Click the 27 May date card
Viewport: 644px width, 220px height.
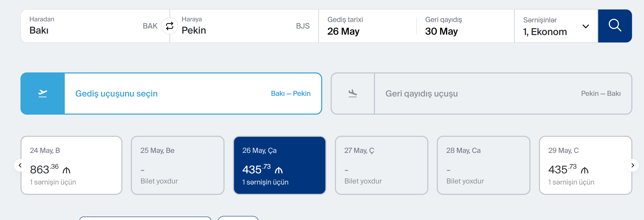coord(381,165)
